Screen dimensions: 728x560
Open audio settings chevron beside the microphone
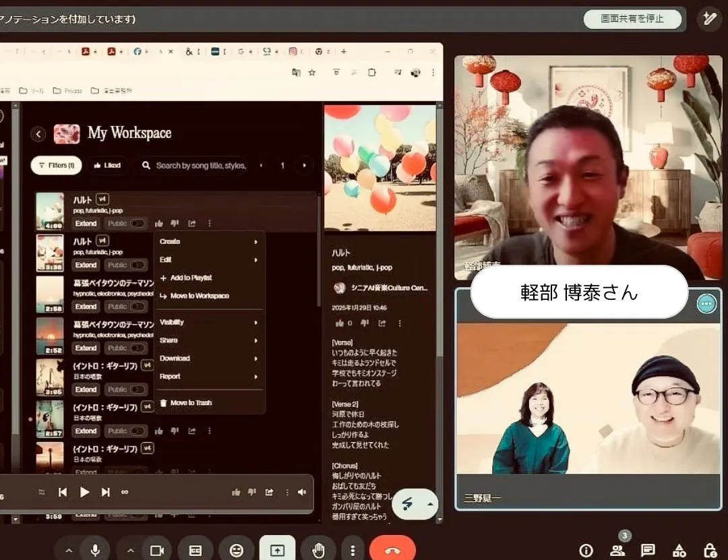point(69,550)
